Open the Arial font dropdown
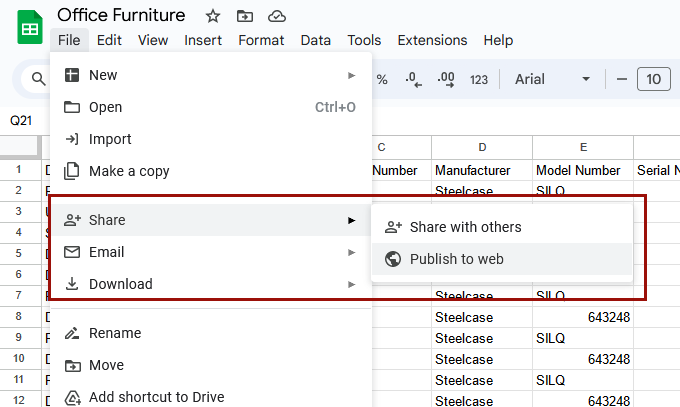The height and width of the screenshot is (407, 680). [552, 80]
